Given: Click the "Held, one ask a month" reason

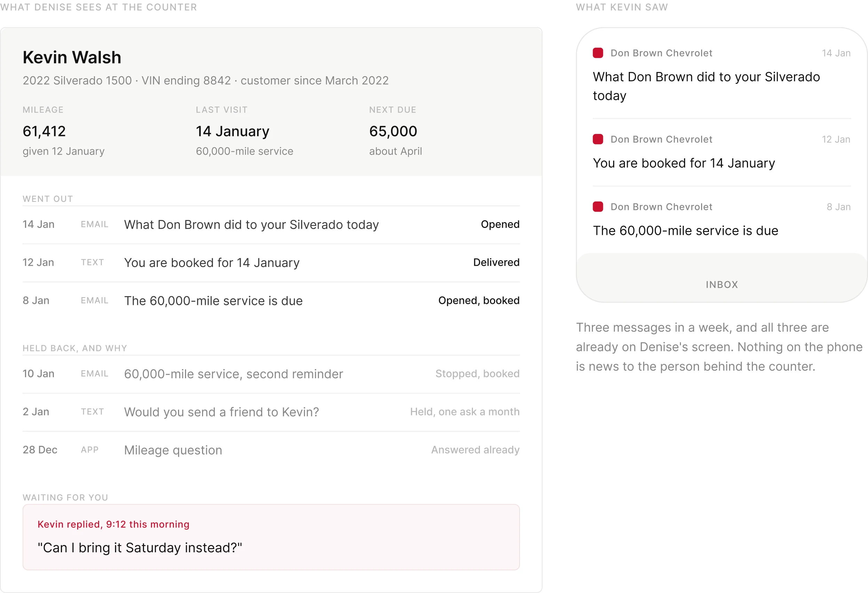Looking at the screenshot, I should coord(465,412).
